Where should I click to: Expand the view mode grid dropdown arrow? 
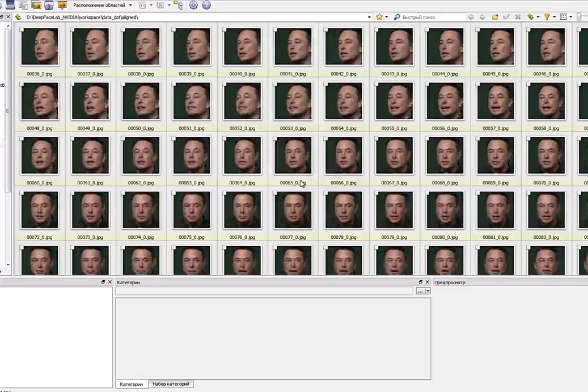pyautogui.click(x=571, y=17)
